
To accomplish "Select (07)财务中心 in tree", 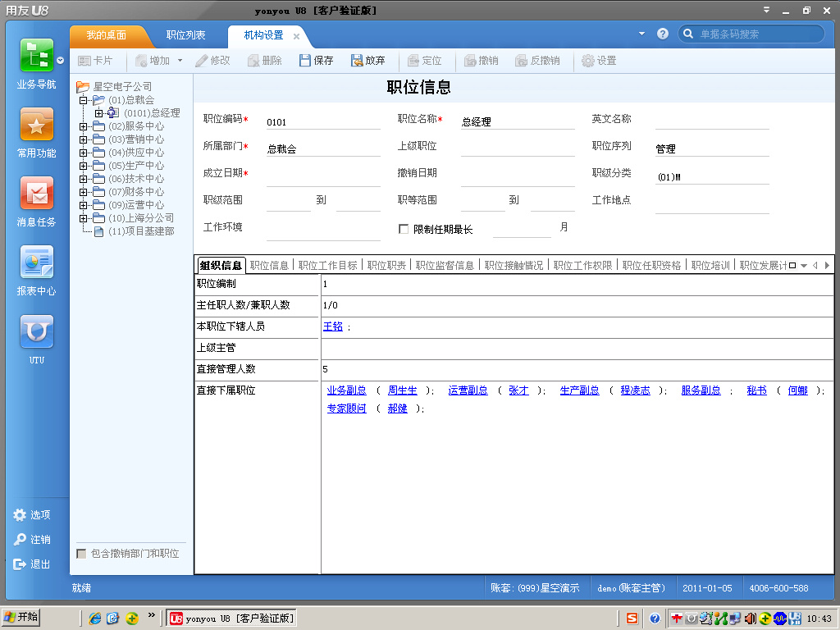I will [x=136, y=192].
